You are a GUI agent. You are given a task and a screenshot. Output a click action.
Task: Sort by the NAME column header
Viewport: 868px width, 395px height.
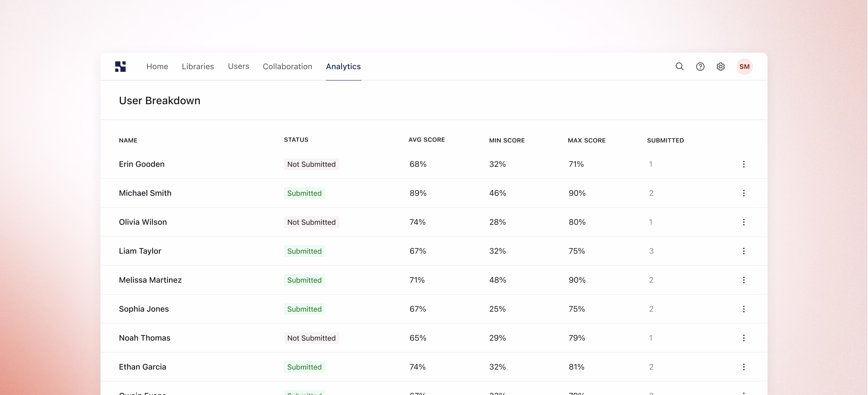[128, 140]
